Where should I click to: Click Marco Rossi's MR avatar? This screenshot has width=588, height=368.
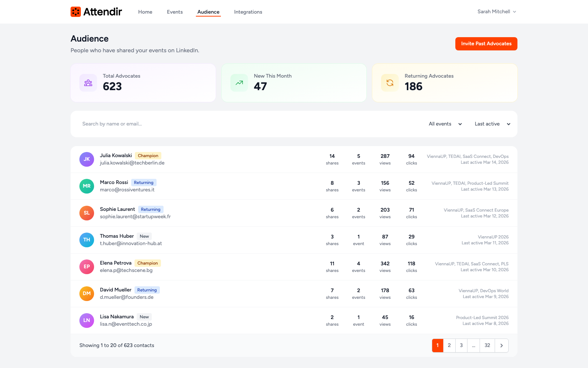pyautogui.click(x=87, y=186)
